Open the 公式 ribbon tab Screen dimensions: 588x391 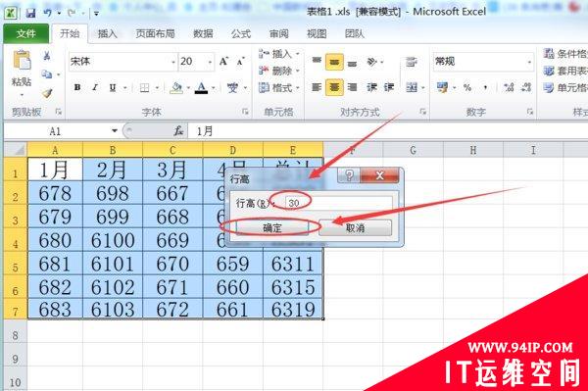(x=241, y=34)
